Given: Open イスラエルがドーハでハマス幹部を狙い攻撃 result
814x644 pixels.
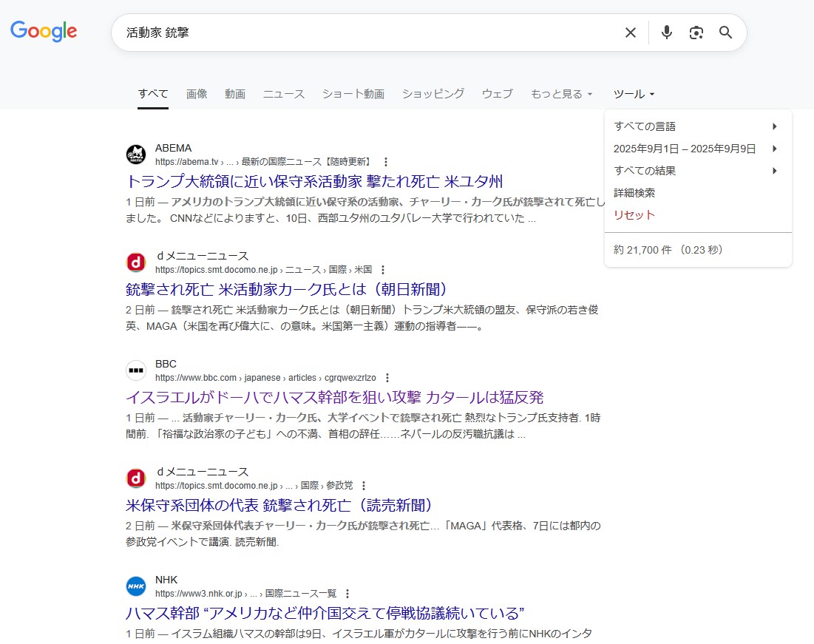Looking at the screenshot, I should [334, 397].
